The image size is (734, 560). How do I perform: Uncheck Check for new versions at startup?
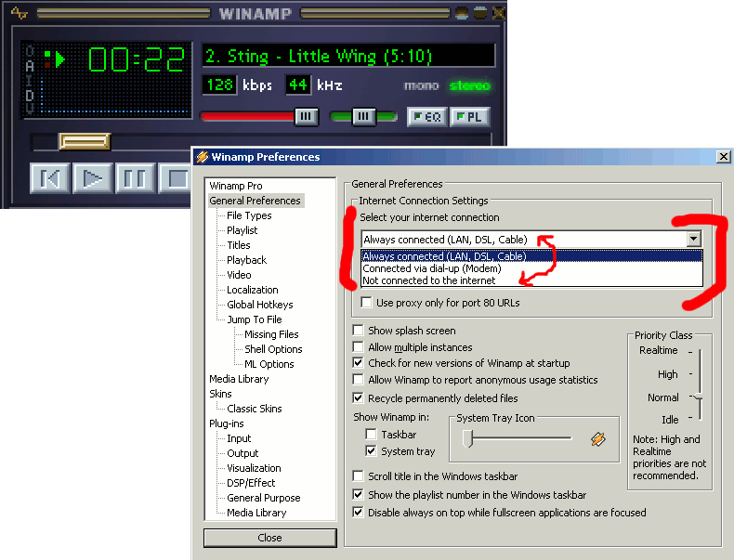pos(358,362)
